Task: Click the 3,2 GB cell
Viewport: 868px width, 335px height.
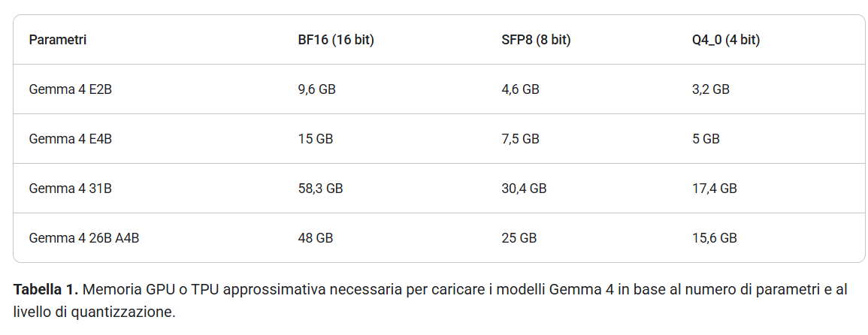Action: 710,89
